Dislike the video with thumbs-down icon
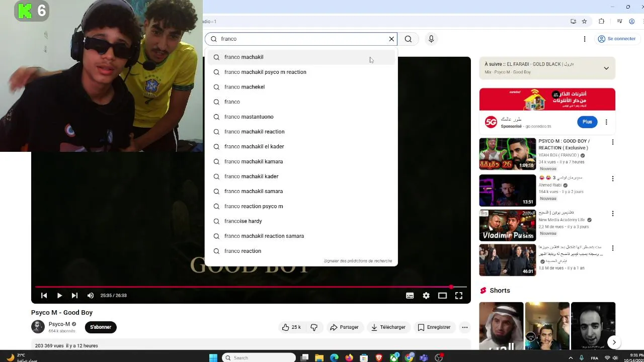644x362 pixels. point(314,327)
